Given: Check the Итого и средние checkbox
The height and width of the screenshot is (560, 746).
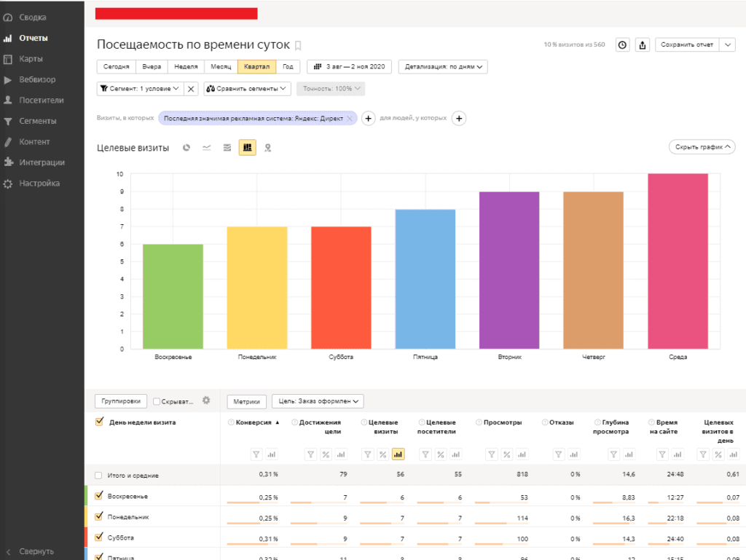Looking at the screenshot, I should click(x=99, y=476).
